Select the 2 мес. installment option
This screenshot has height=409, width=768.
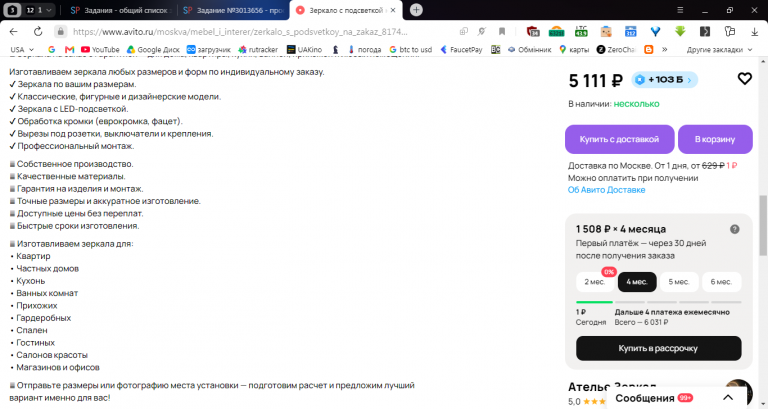pos(595,282)
